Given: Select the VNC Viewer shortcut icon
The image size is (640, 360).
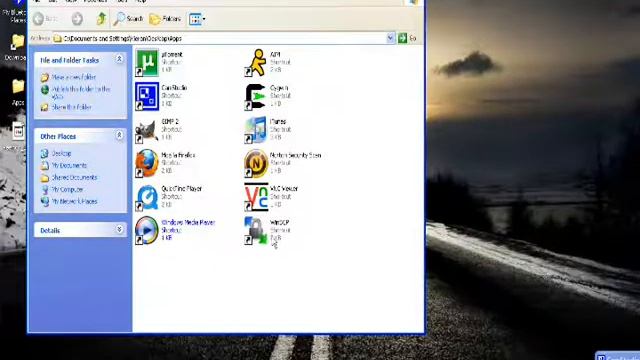Looking at the screenshot, I should [x=256, y=197].
